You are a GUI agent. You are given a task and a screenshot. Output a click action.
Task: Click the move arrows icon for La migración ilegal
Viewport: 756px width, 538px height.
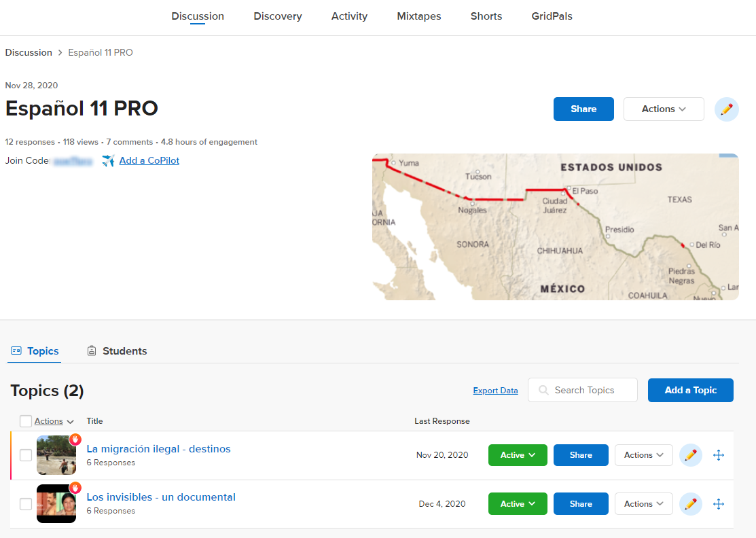[719, 455]
